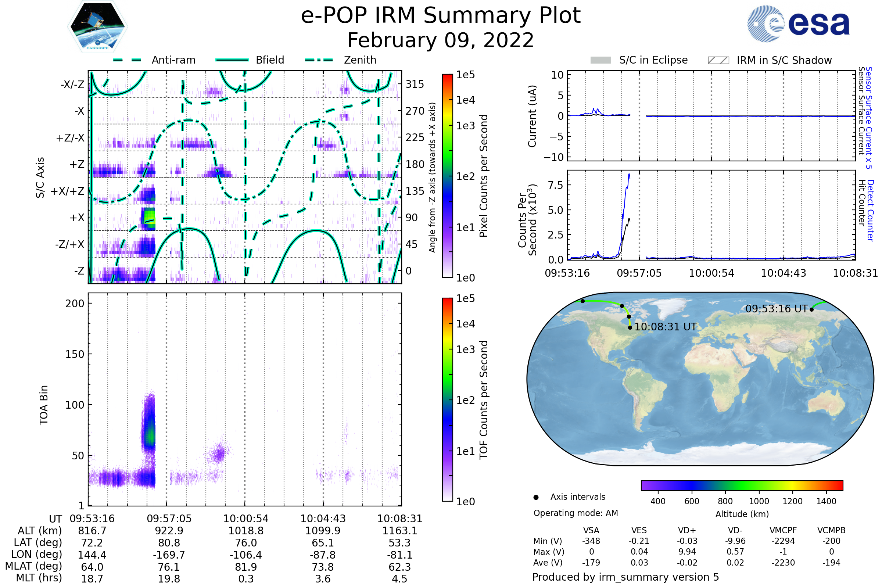Click the Pixel Counts per Second colorbar
Screen dimensions: 882x588
tap(447, 176)
